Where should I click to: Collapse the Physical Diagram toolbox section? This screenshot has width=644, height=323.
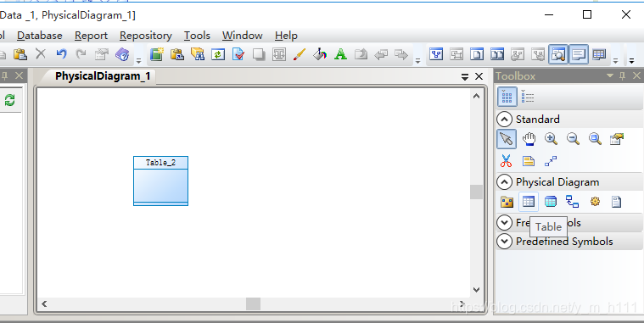pyautogui.click(x=504, y=181)
